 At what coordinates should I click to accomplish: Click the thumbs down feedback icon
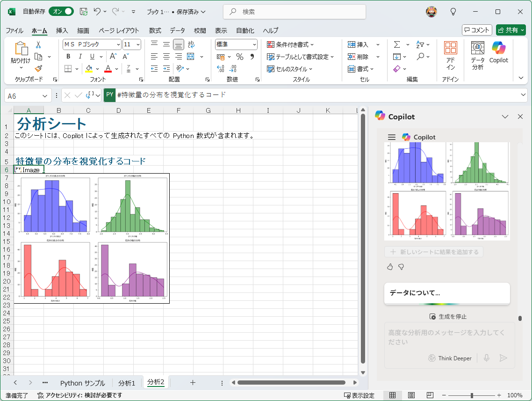(x=401, y=267)
